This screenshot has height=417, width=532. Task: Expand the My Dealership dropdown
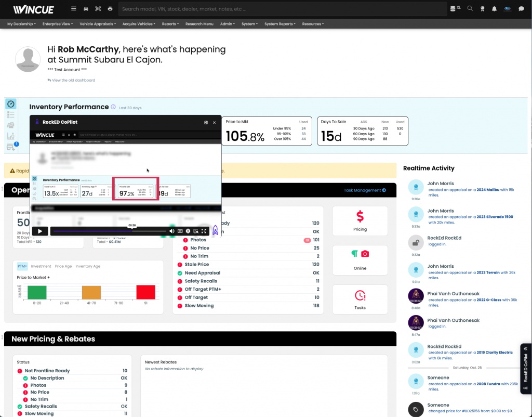[21, 24]
